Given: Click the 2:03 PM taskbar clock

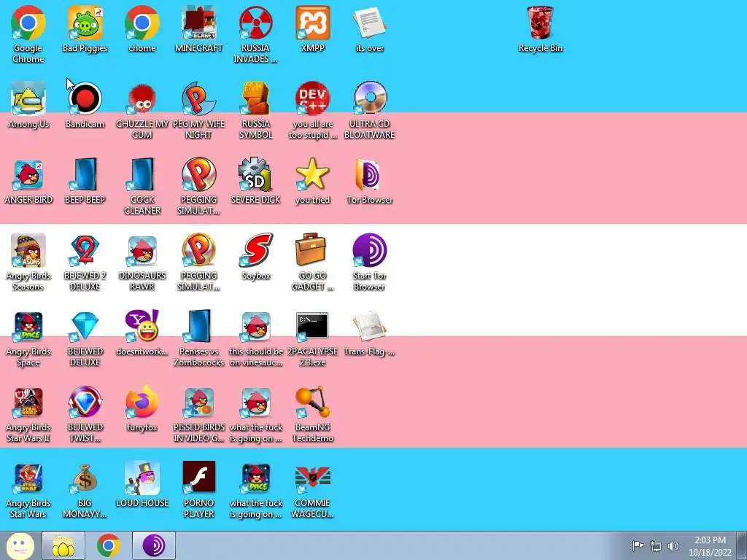Looking at the screenshot, I should tap(710, 546).
